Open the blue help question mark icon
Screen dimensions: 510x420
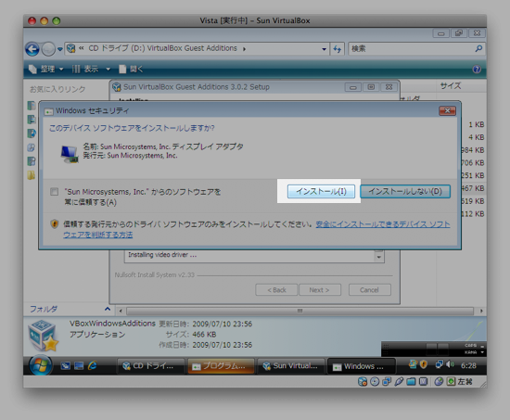tap(477, 69)
